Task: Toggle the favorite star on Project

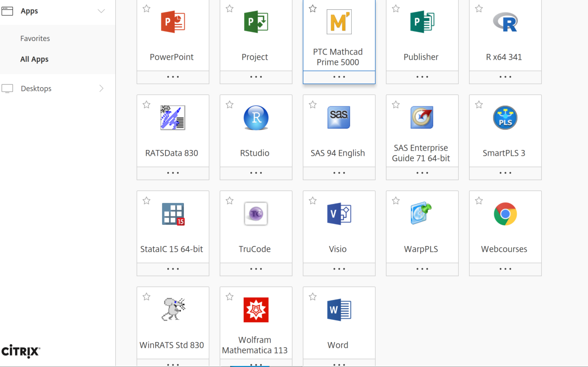Action: click(230, 9)
